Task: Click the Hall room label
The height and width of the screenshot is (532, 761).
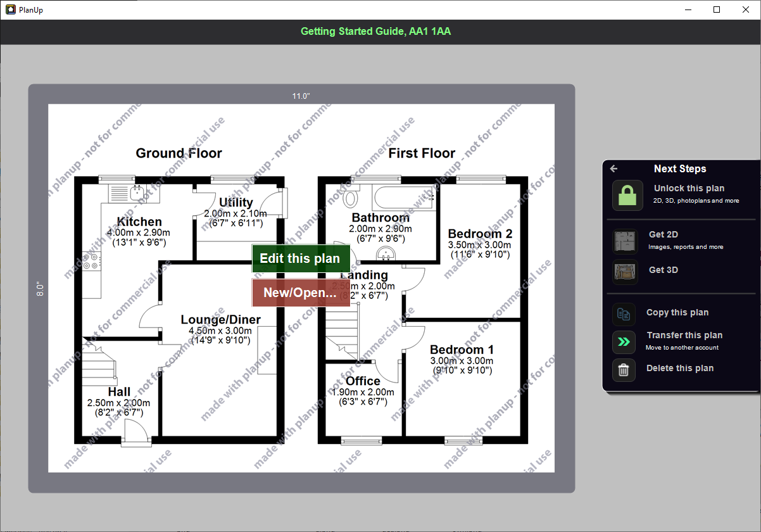Action: 119,392
